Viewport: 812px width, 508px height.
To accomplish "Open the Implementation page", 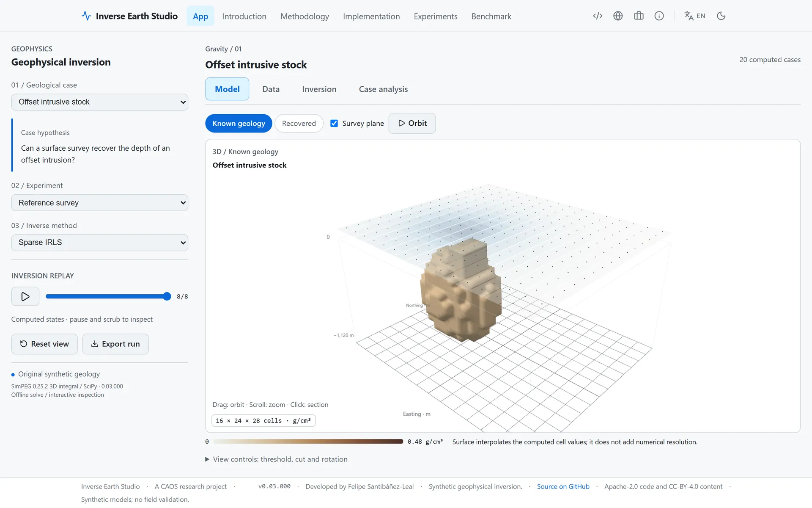I will coord(371,16).
